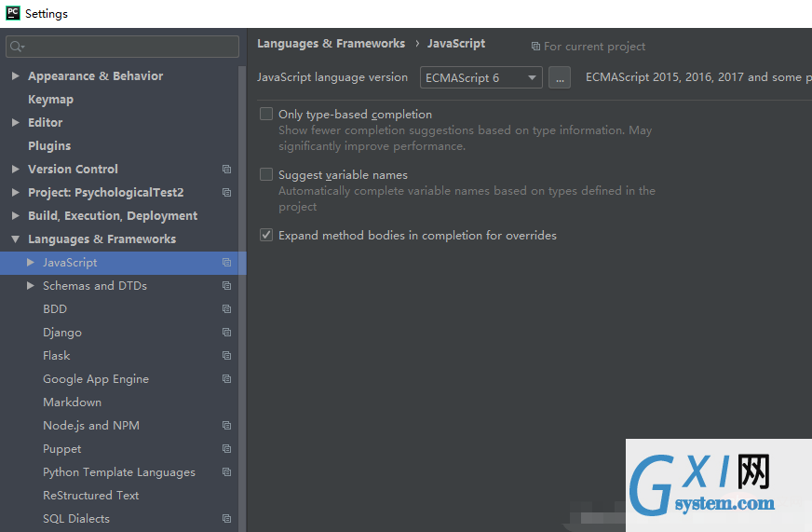Click project-level icon beside Node.js and NPM
812x532 pixels.
(x=226, y=426)
